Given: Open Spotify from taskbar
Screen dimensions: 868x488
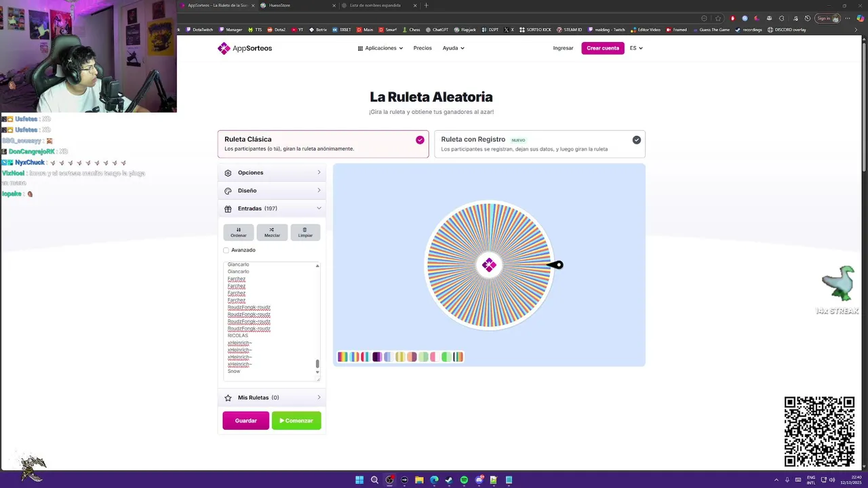Looking at the screenshot, I should (464, 480).
